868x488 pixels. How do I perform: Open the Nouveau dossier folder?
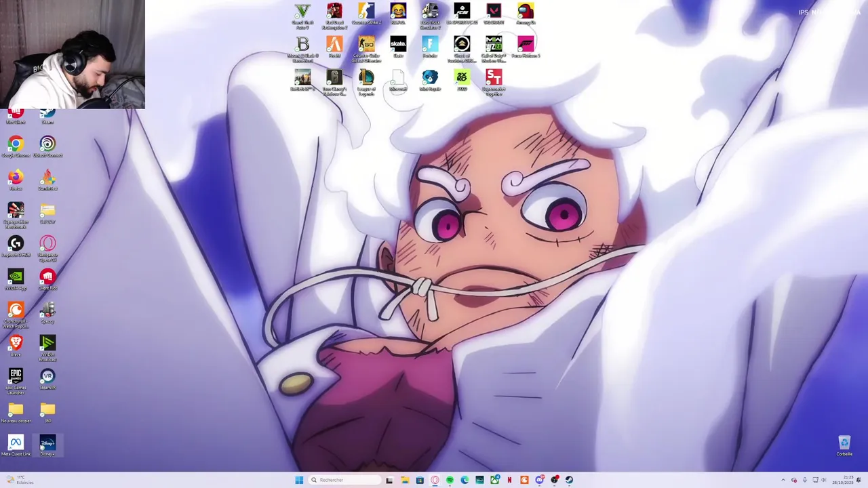coord(16,413)
